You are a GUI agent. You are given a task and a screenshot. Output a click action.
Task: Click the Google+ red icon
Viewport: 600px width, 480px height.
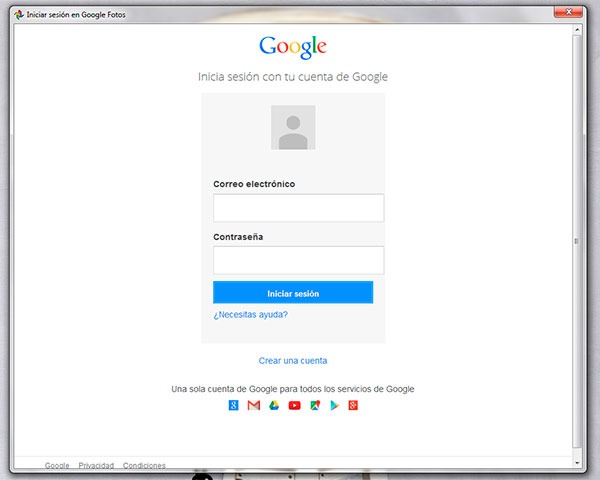(x=353, y=405)
